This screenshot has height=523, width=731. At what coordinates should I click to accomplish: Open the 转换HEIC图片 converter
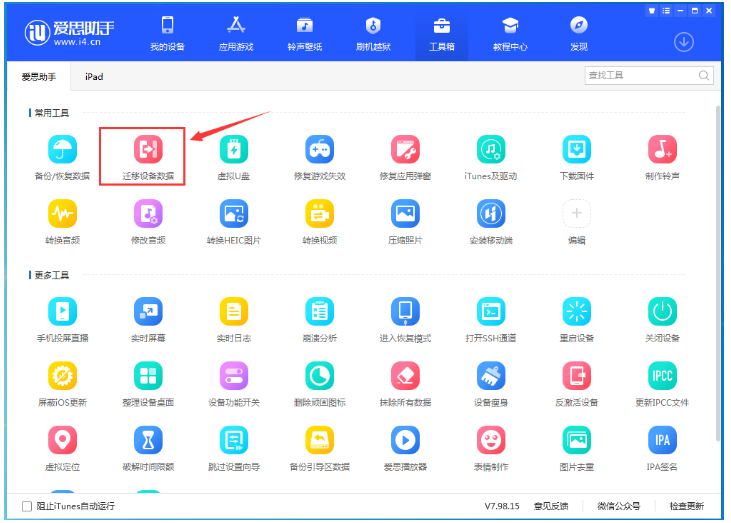[234, 222]
